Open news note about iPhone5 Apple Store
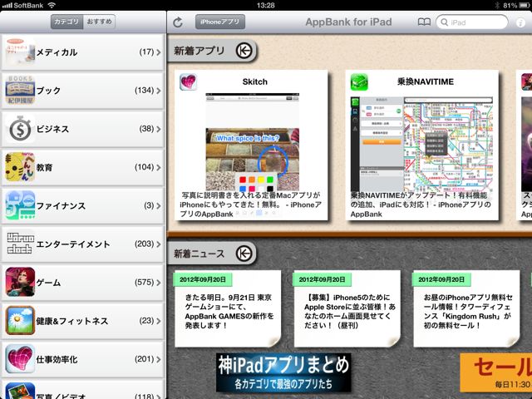Viewport: 532px width, 399px height. pos(347,308)
